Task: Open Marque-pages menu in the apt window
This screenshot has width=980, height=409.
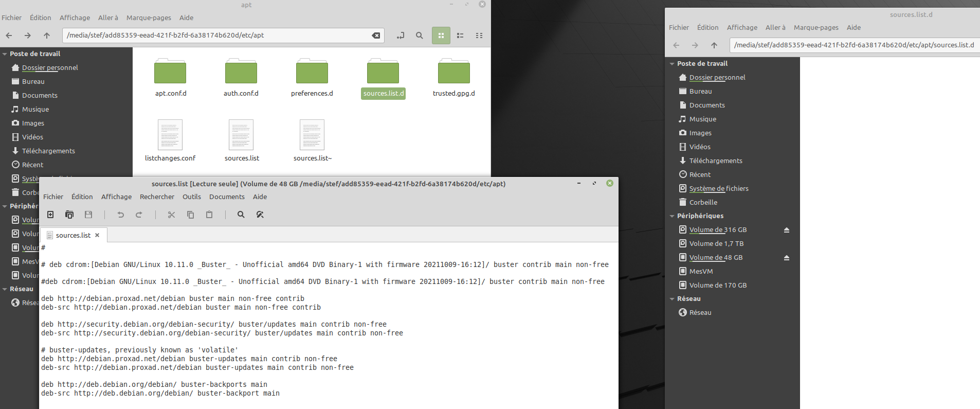Action: pyautogui.click(x=149, y=17)
